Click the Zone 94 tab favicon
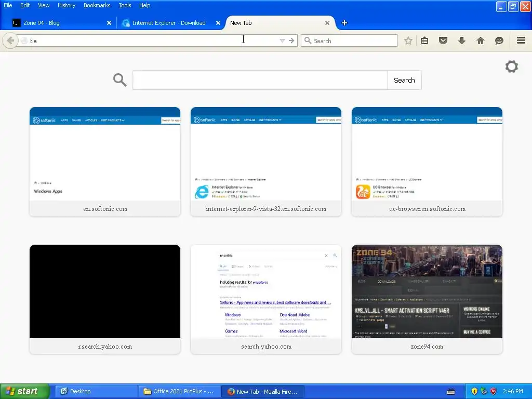Viewport: 532px width, 399px height. (x=16, y=23)
